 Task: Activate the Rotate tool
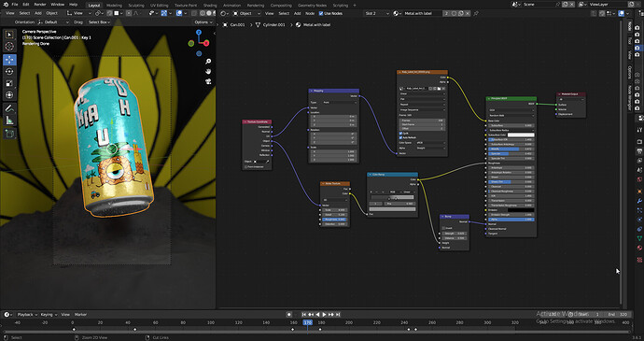[10, 72]
